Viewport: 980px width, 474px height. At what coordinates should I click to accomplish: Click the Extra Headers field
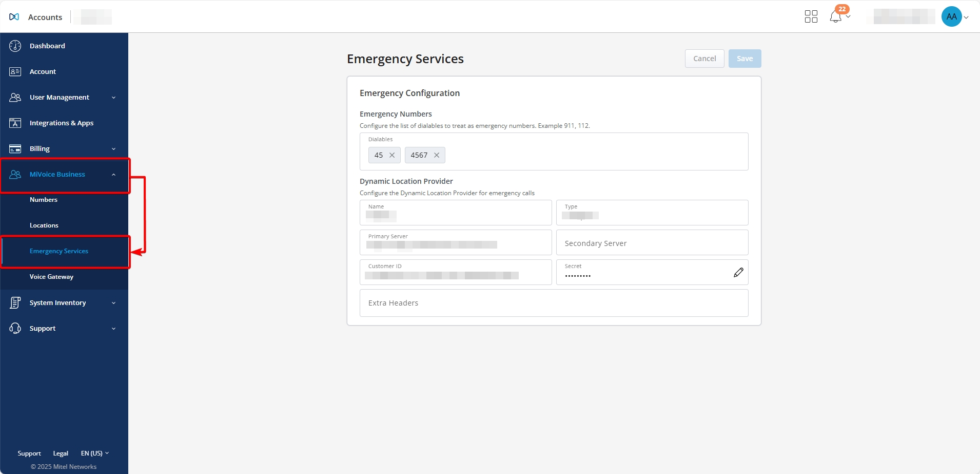pyautogui.click(x=554, y=303)
